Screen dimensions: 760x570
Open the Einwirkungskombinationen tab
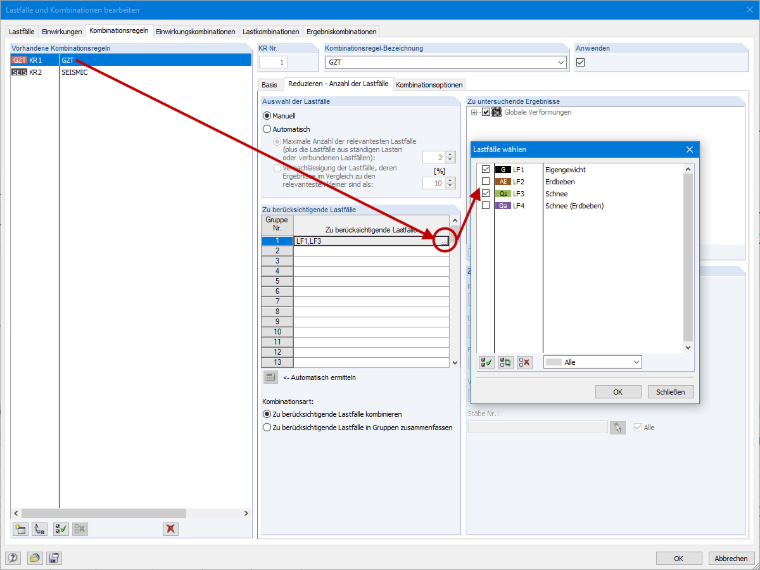click(195, 32)
